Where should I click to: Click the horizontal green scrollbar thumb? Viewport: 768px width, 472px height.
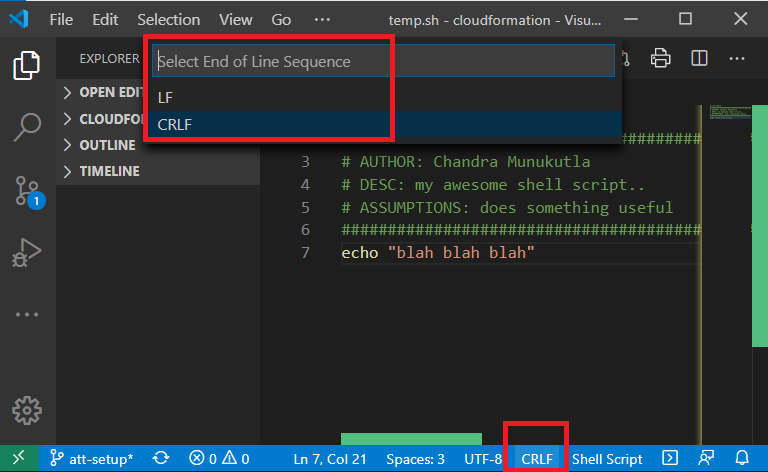[x=411, y=439]
